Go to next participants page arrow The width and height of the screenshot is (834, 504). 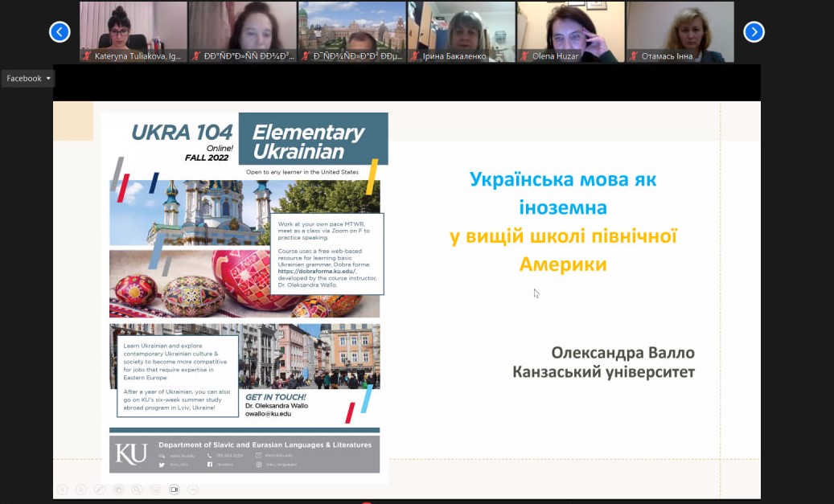(753, 31)
